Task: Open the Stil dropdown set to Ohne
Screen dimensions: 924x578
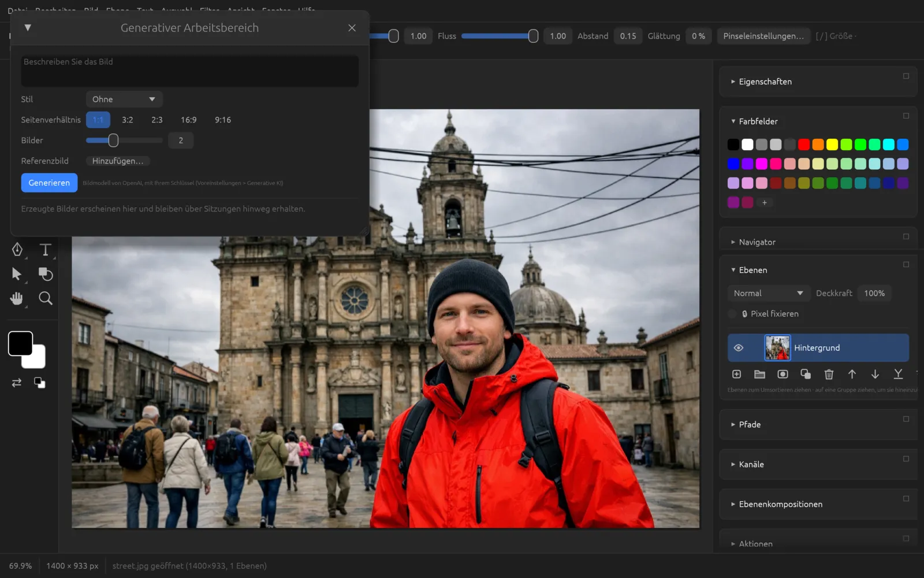Action: point(124,99)
